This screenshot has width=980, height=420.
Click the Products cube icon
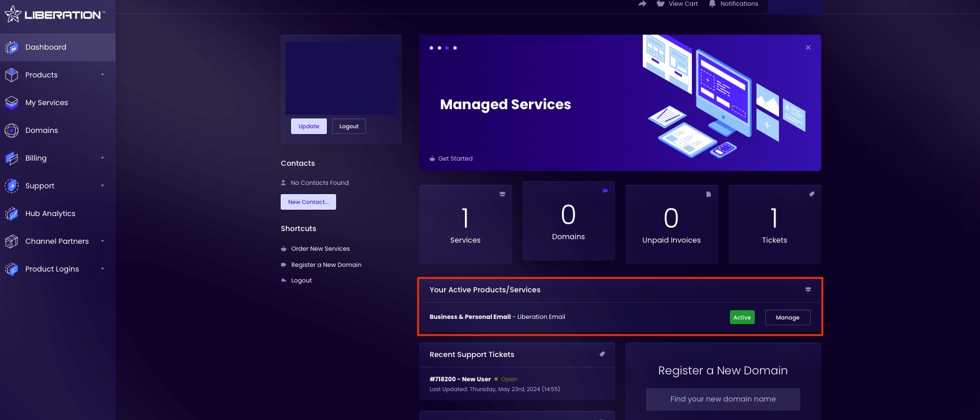coord(12,75)
